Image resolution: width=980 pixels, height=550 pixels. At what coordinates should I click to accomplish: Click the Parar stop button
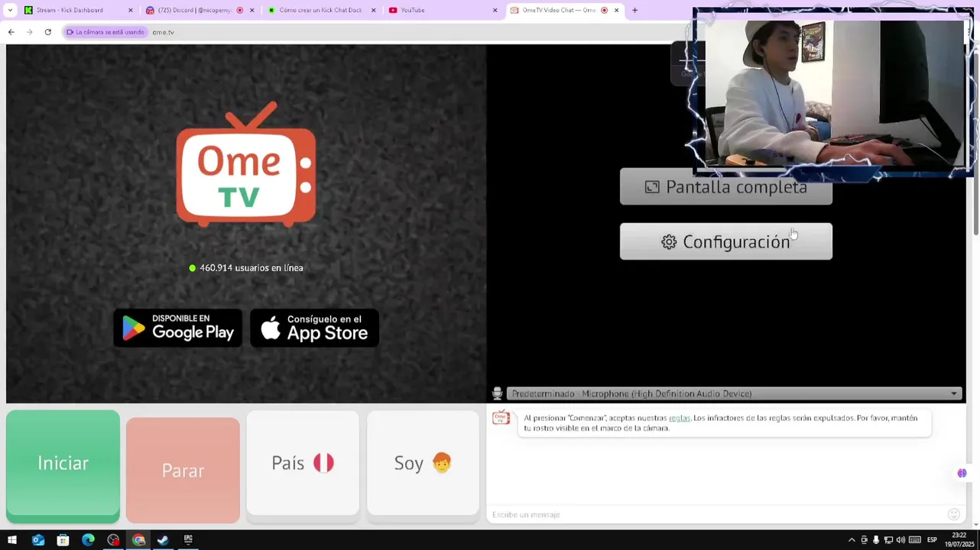(183, 471)
